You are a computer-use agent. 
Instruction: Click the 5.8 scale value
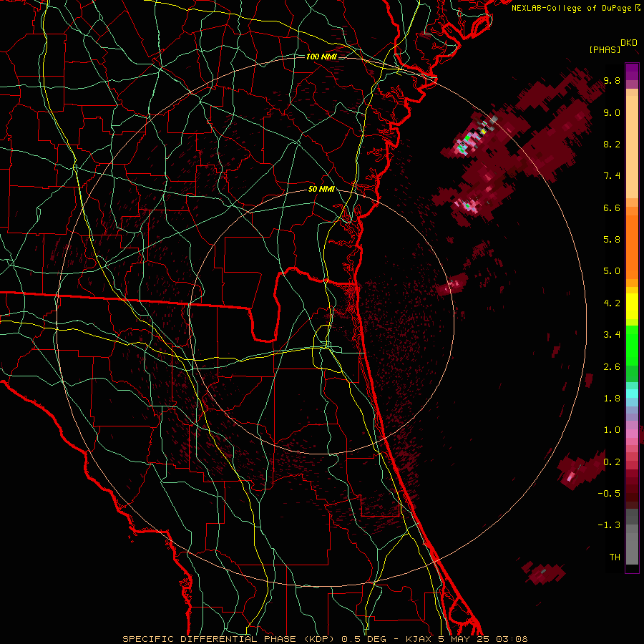click(x=612, y=240)
